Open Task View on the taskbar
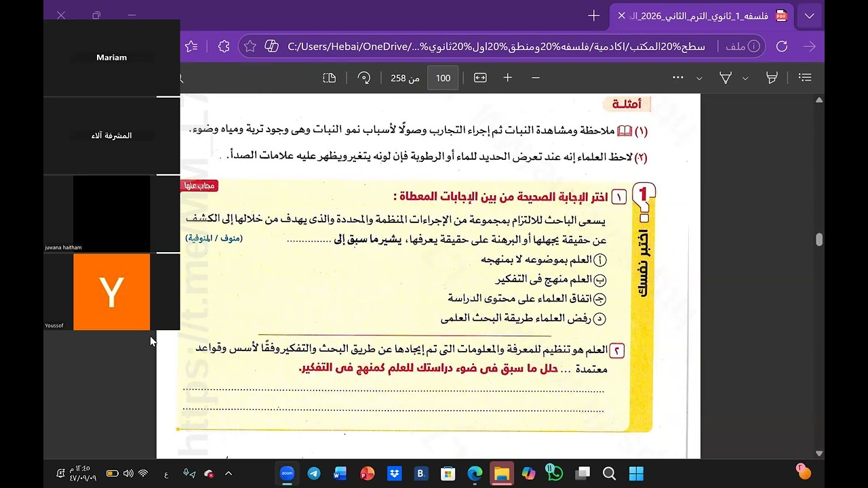 point(583,473)
